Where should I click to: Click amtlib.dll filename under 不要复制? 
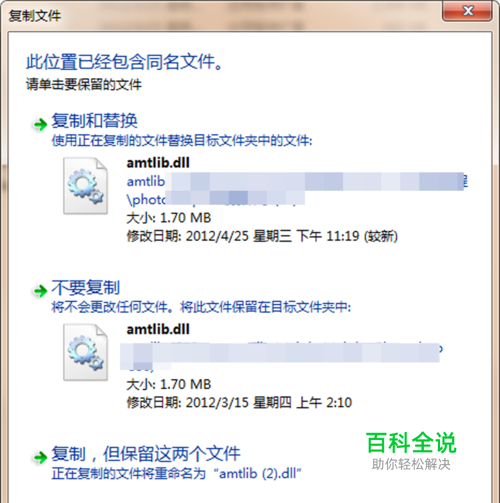(158, 329)
